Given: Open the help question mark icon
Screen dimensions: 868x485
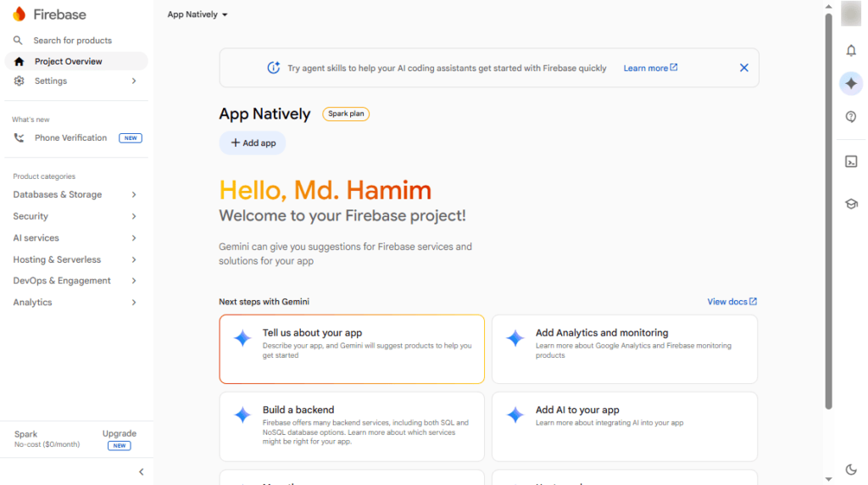Looking at the screenshot, I should (x=851, y=117).
